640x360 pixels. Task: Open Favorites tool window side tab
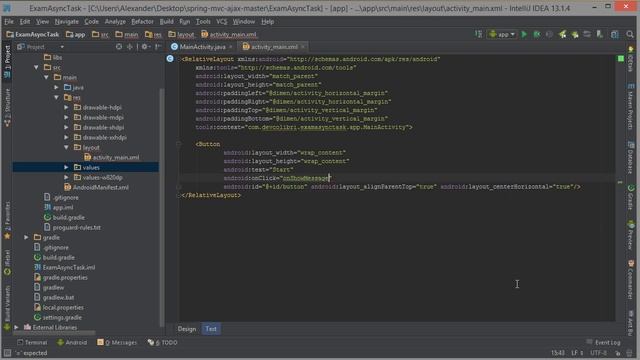(7, 220)
